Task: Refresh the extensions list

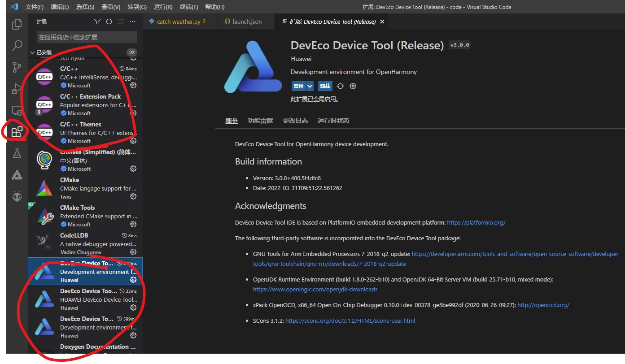Action: coord(109,22)
